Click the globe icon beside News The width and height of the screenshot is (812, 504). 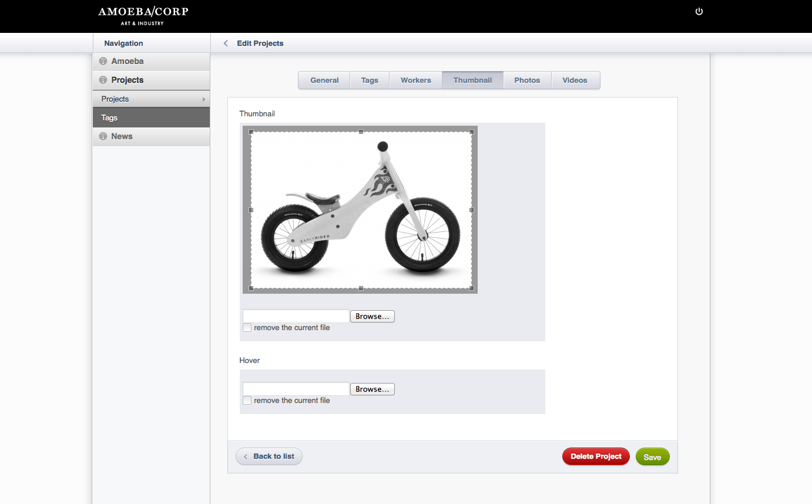coord(103,136)
